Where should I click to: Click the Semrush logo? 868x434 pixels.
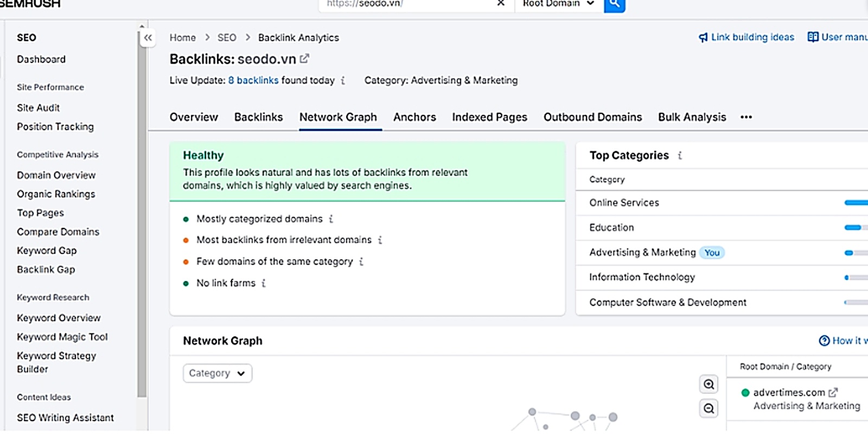pyautogui.click(x=30, y=4)
